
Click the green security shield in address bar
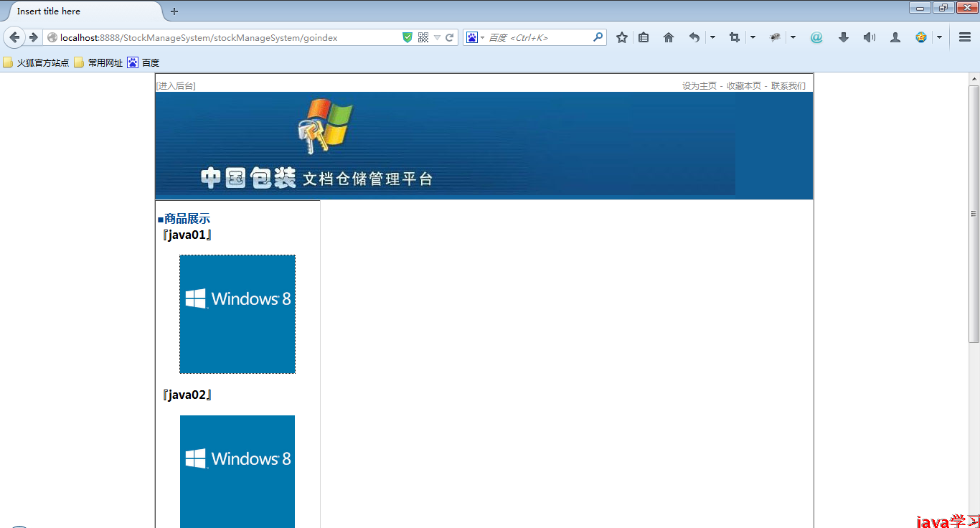coord(407,37)
